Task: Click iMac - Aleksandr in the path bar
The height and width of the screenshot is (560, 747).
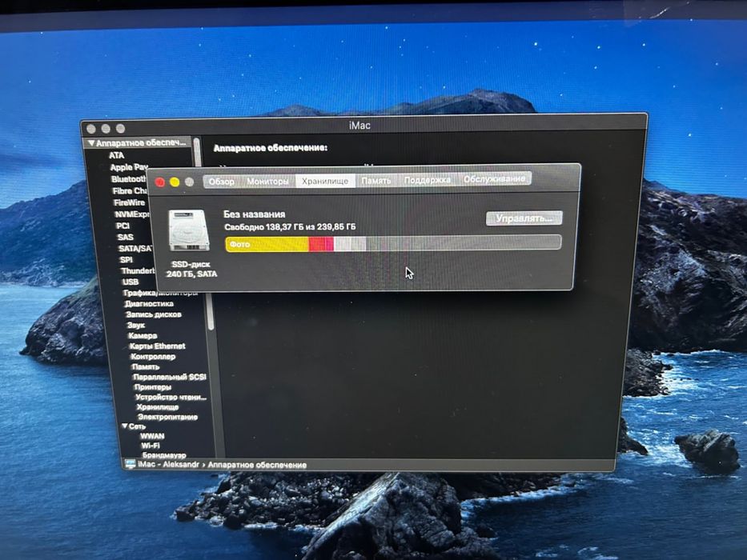Action: [168, 464]
